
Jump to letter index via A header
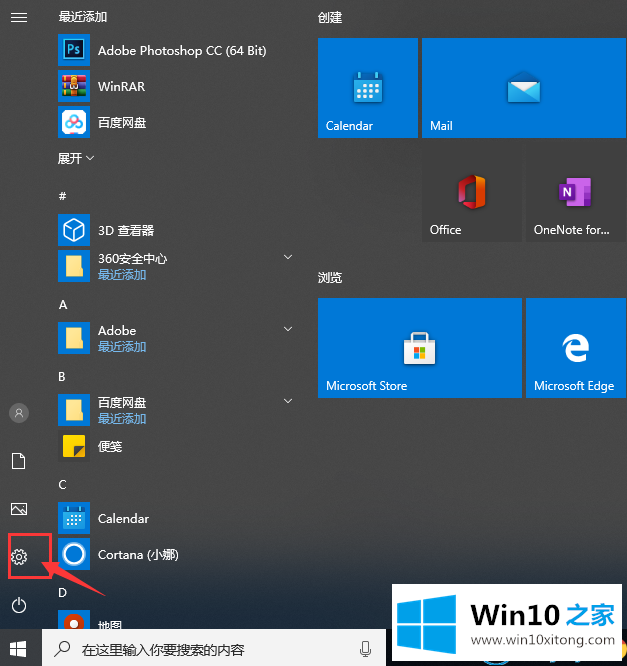[63, 304]
